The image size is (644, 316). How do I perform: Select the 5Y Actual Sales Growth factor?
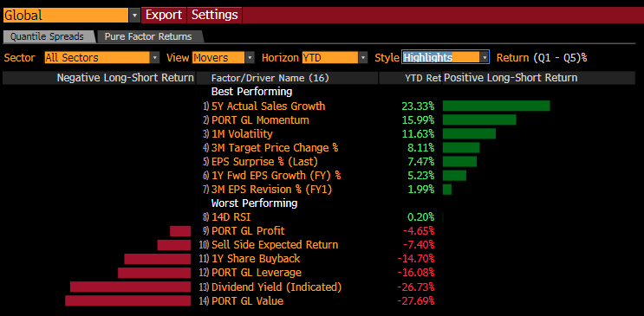pyautogui.click(x=268, y=106)
